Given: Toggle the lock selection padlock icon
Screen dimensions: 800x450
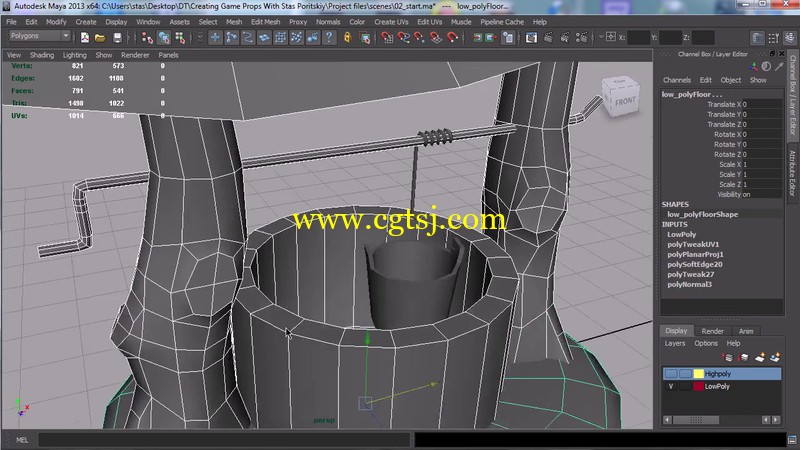Looking at the screenshot, I should click(347, 38).
